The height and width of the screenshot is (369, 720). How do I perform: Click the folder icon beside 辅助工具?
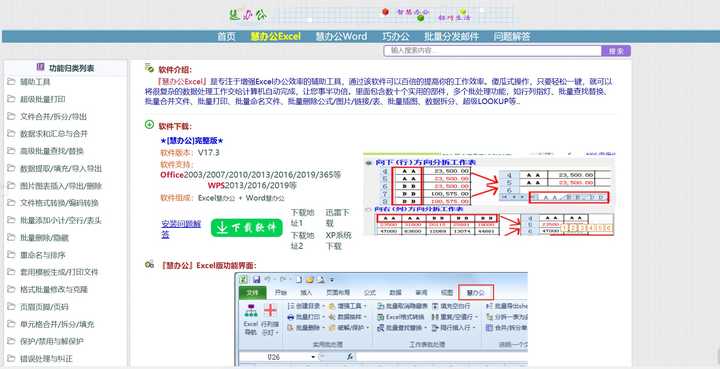(x=11, y=82)
